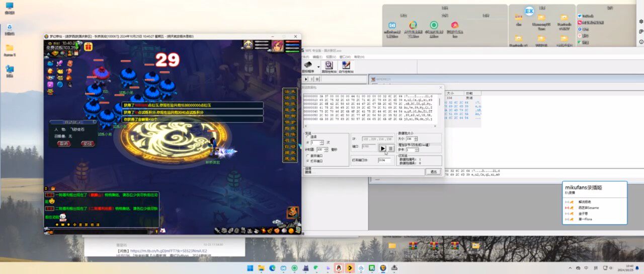Click the Windows Start button
Viewport: 644px width, 274px height.
250,268
